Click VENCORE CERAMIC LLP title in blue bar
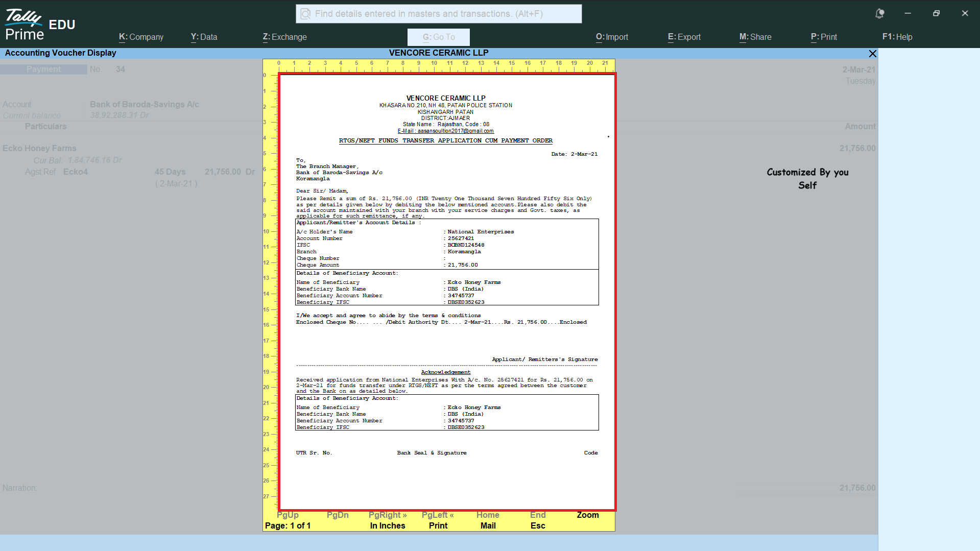 (439, 53)
